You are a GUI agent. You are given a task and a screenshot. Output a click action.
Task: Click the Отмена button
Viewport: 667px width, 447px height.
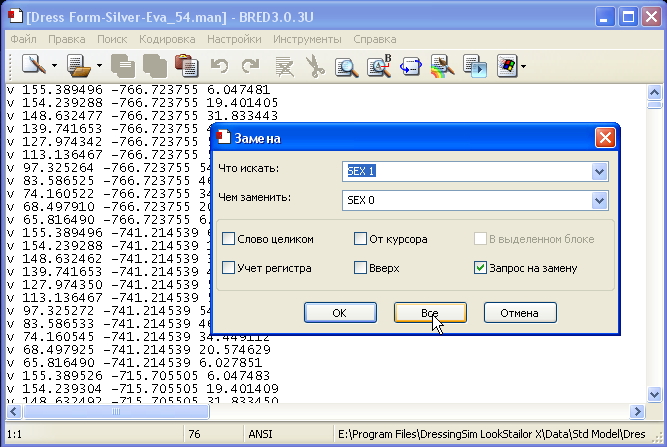[520, 313]
